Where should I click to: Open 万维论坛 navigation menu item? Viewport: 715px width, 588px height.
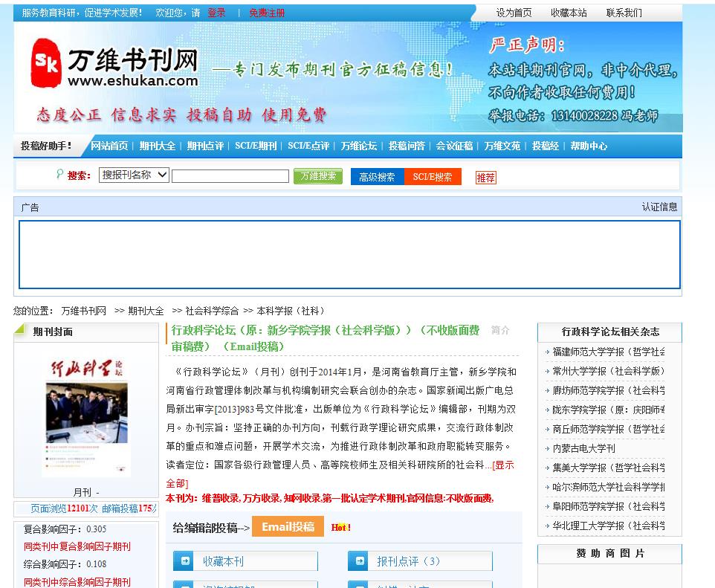[358, 146]
